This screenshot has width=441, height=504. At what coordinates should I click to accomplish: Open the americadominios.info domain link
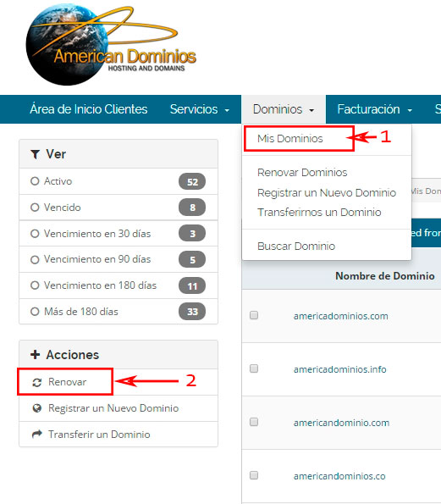click(x=339, y=369)
